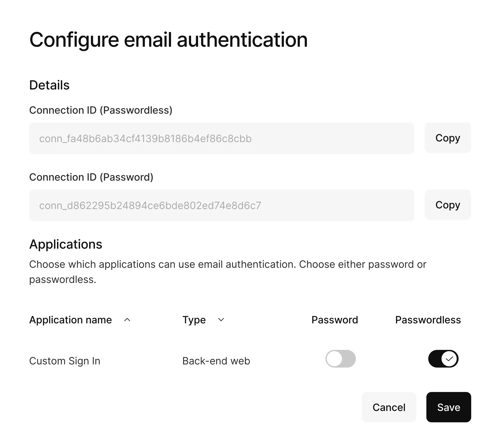Click the Configure email authentication title
Image resolution: width=499 pixels, height=448 pixels.
(168, 40)
